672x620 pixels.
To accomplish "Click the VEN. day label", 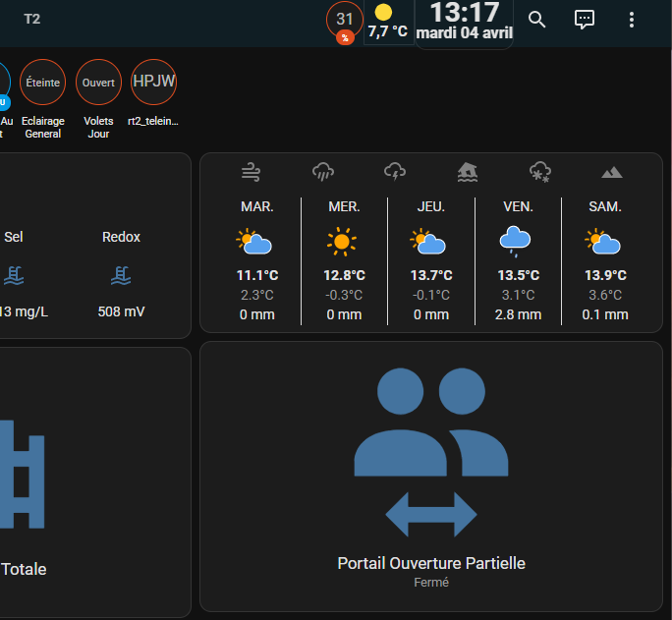I will coord(518,207).
